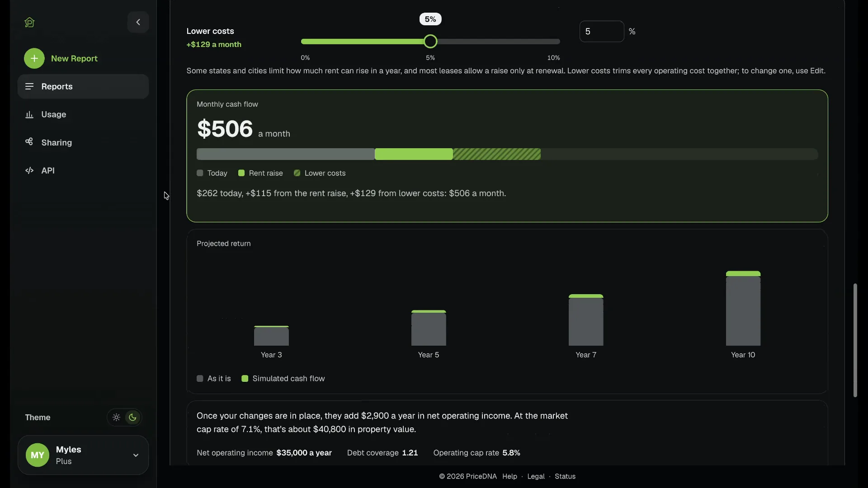
Task: Click the New Report label
Action: 74,58
